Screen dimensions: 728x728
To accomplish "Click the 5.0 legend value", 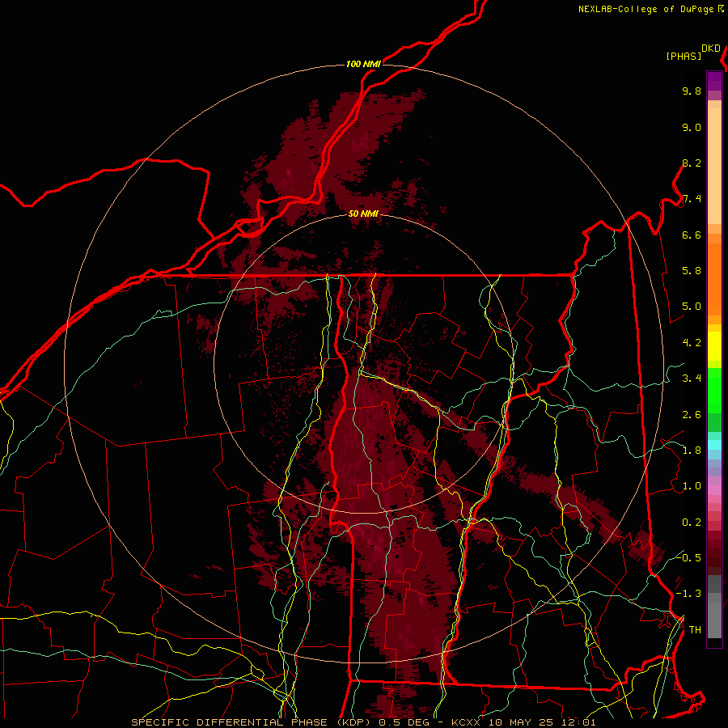I will click(692, 307).
